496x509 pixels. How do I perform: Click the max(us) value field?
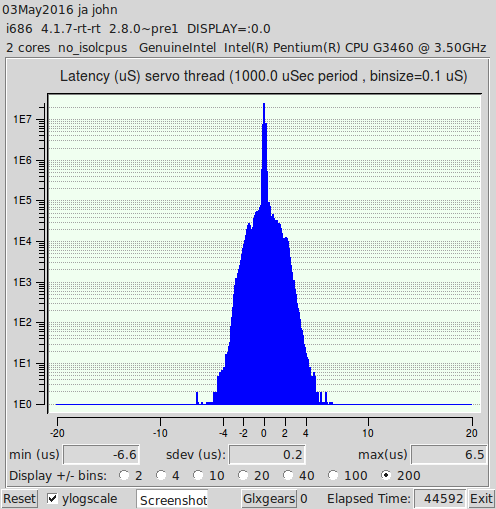[x=449, y=454]
